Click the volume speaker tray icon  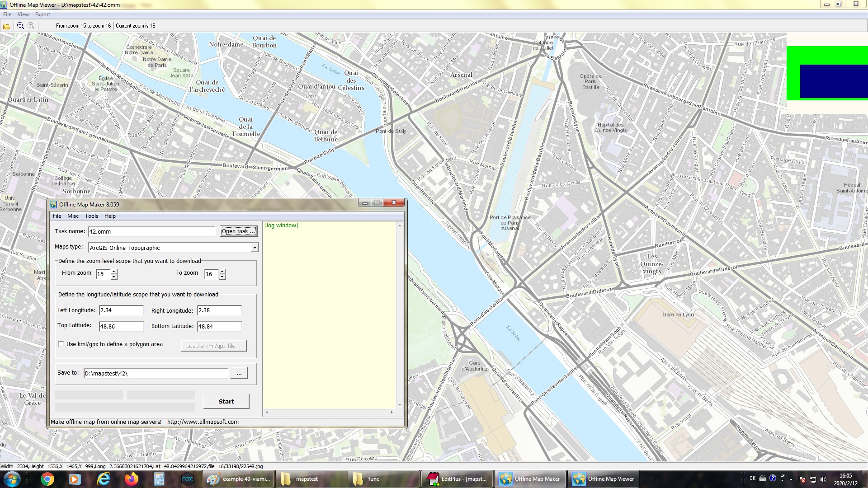pos(823,479)
